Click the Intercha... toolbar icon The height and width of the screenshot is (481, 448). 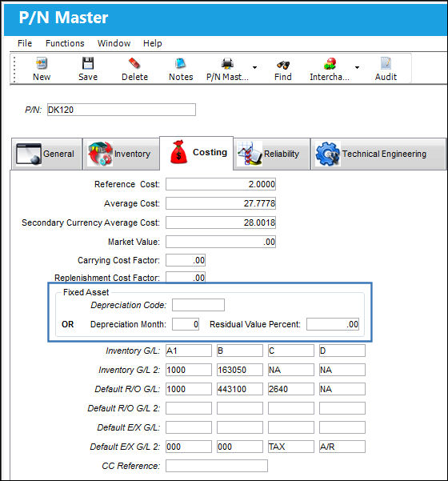click(330, 64)
